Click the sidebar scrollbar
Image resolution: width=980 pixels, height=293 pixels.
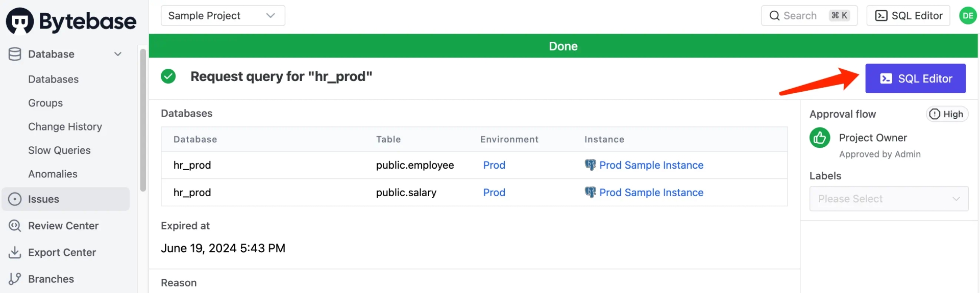[143, 120]
